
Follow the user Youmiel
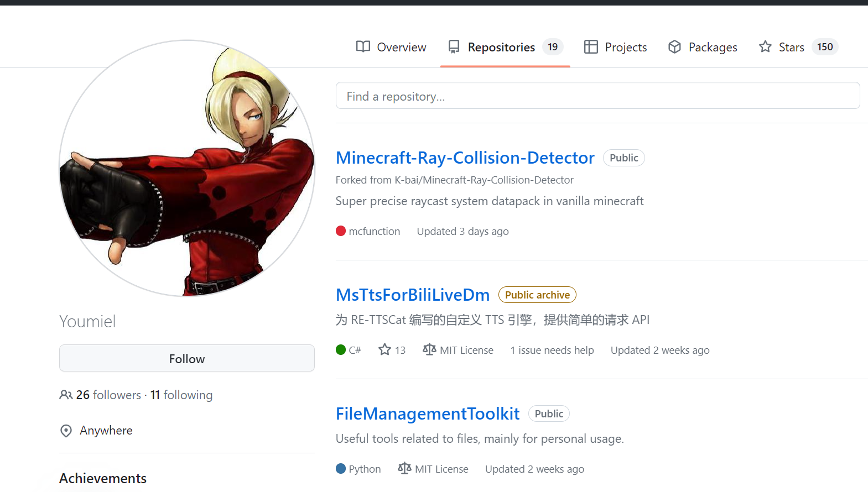point(187,359)
